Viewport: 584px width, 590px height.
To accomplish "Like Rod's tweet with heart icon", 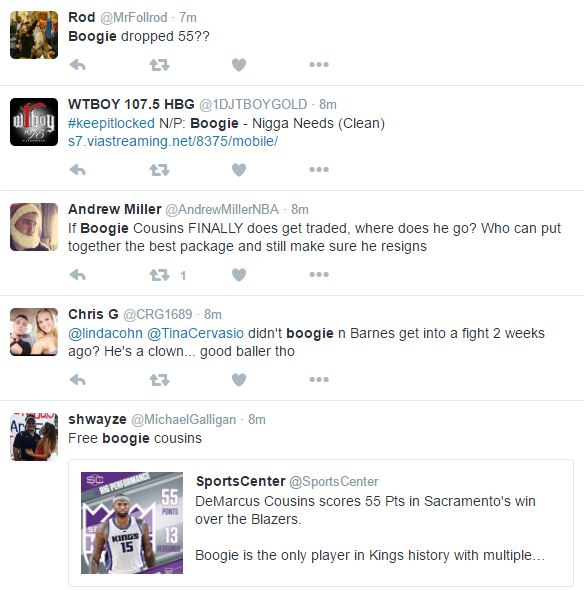I will point(239,65).
